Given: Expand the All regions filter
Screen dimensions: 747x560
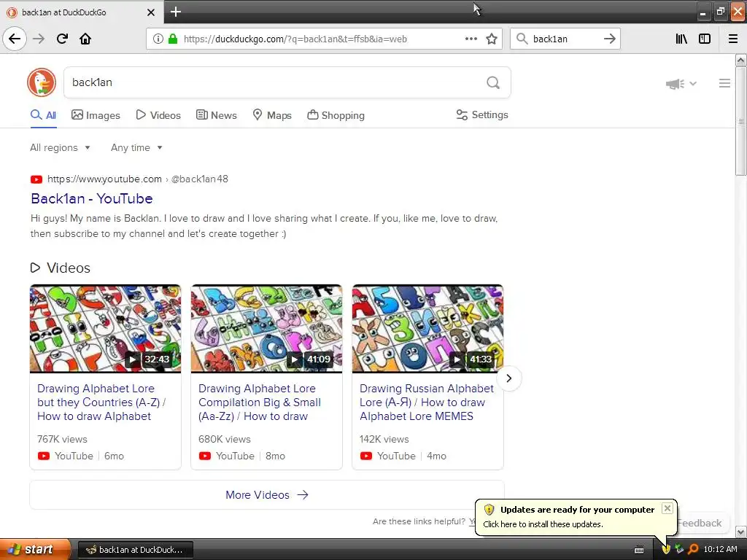Looking at the screenshot, I should (x=60, y=147).
